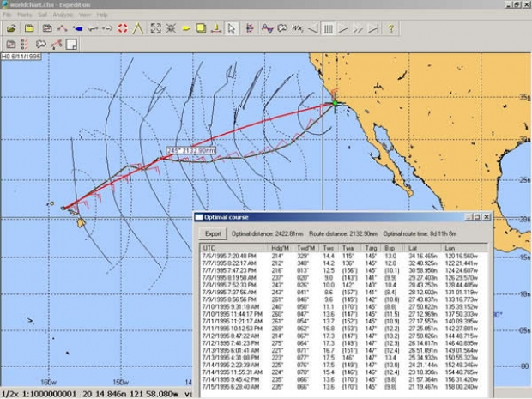Click the zoom-to-extents arrows icon

pos(156,28)
